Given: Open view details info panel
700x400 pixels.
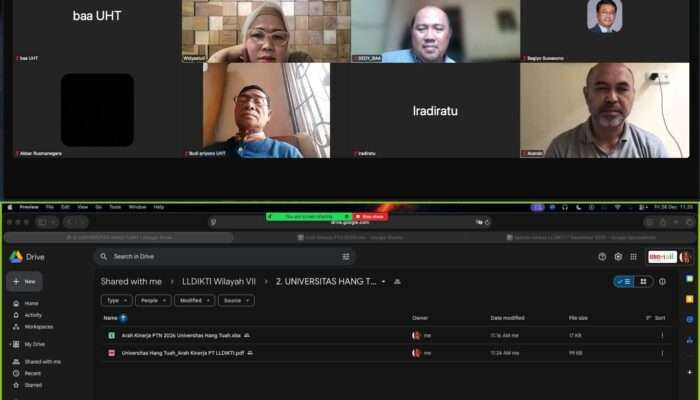Looking at the screenshot, I should (x=662, y=282).
